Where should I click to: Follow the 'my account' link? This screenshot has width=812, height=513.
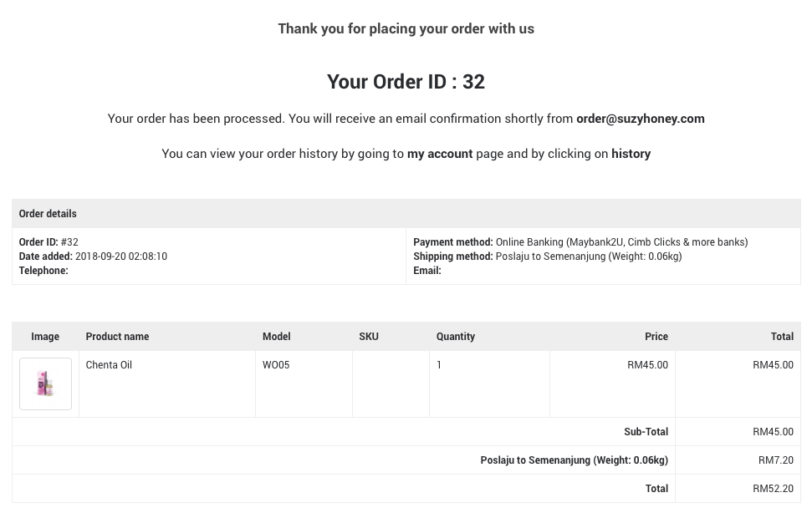[440, 154]
